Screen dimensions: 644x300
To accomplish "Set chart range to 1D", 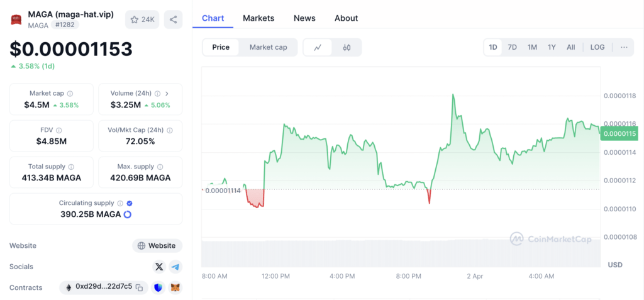I will pyautogui.click(x=493, y=47).
